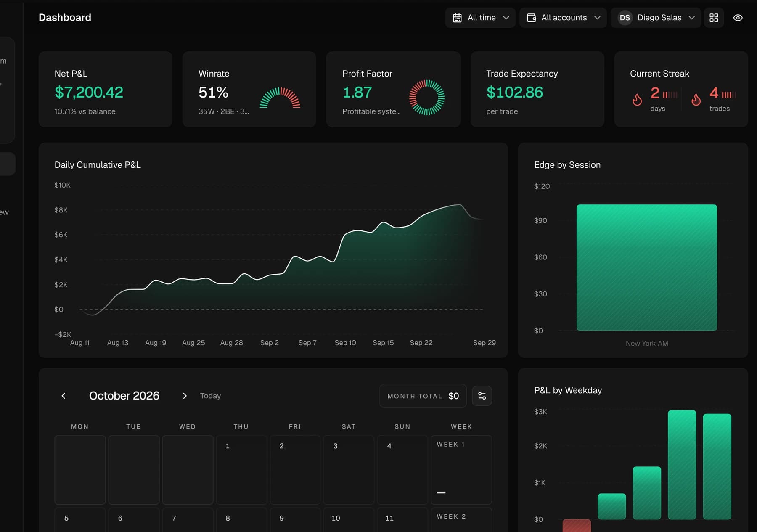Click the trades streak flame icon
757x532 pixels.
pos(696,100)
